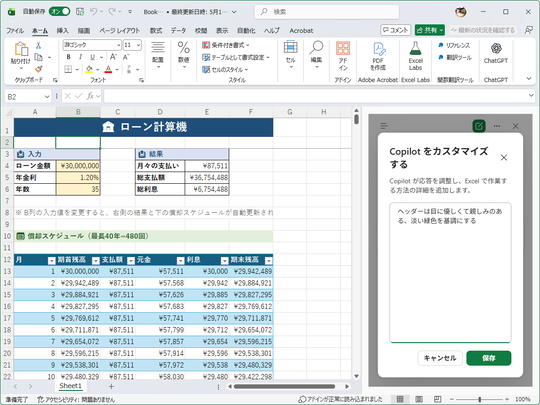Collapse the ribbon with the chevron
Screen dimensions: 540x405
(529, 79)
